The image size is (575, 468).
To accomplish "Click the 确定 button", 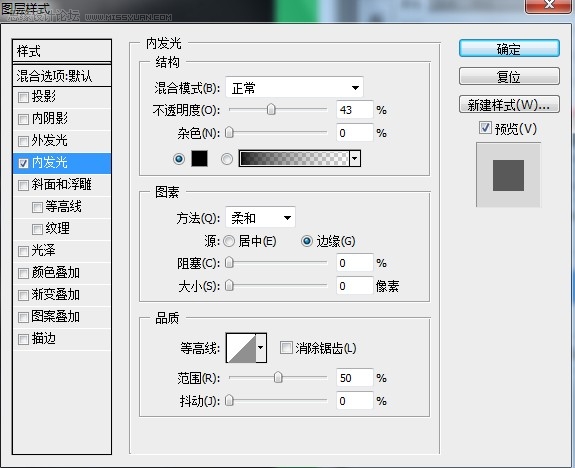I will click(509, 48).
